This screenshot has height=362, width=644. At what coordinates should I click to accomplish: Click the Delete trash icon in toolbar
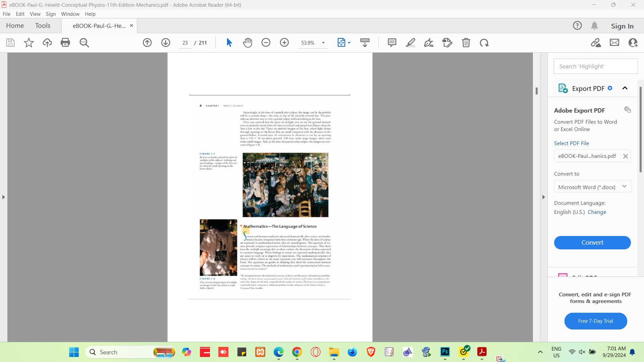pyautogui.click(x=466, y=43)
